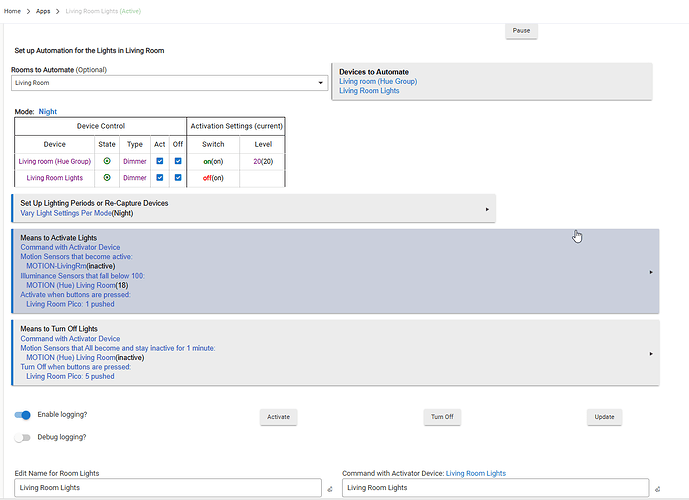Click the Turn Off button
Viewport: 689px width, 500px height.
442,417
